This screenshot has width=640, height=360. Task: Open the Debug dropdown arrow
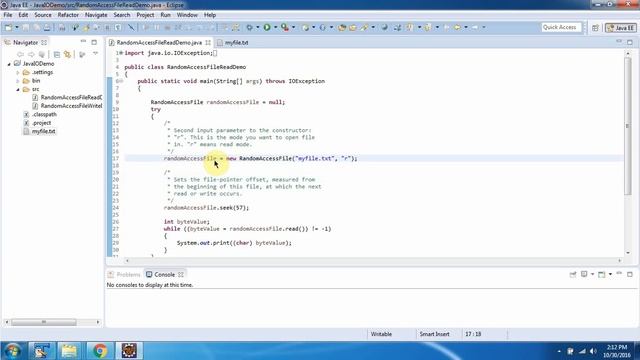[258, 27]
